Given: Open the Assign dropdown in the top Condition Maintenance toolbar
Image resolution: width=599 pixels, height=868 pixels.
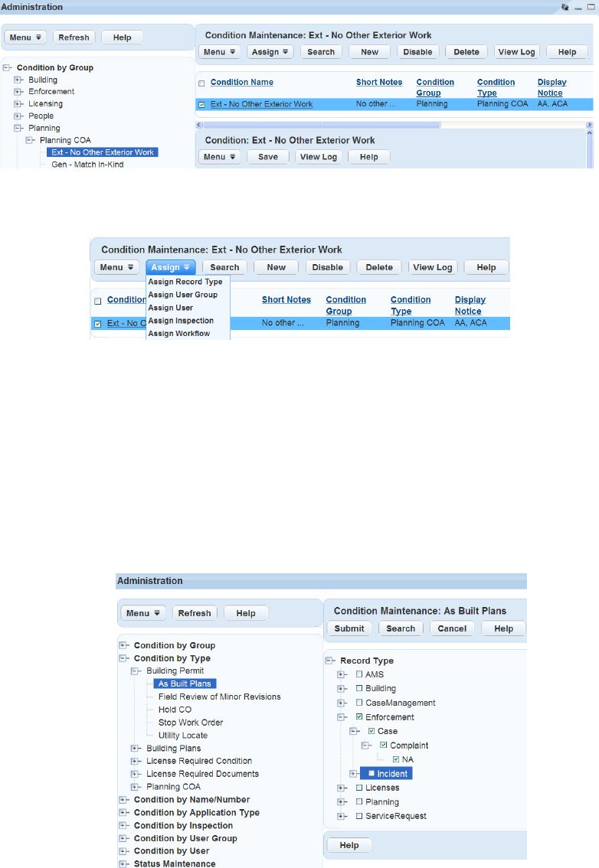Looking at the screenshot, I should pyautogui.click(x=270, y=51).
